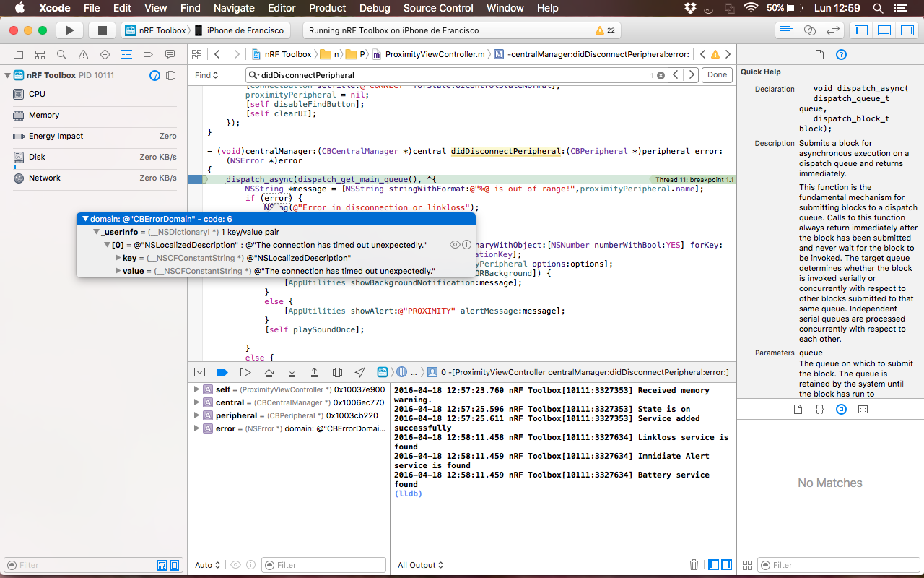Click Simulate Location arrow icon
The width and height of the screenshot is (924, 578).
(359, 372)
